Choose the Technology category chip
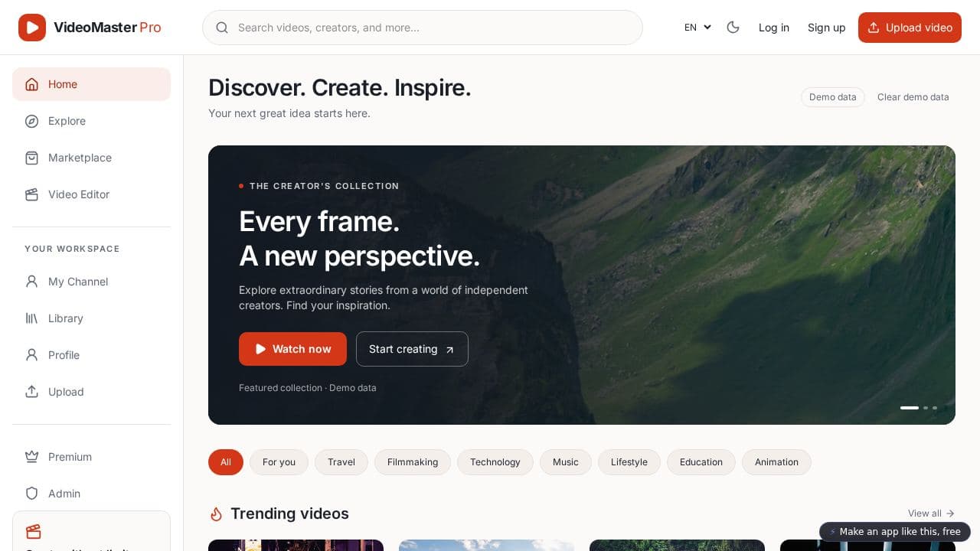 (x=495, y=462)
